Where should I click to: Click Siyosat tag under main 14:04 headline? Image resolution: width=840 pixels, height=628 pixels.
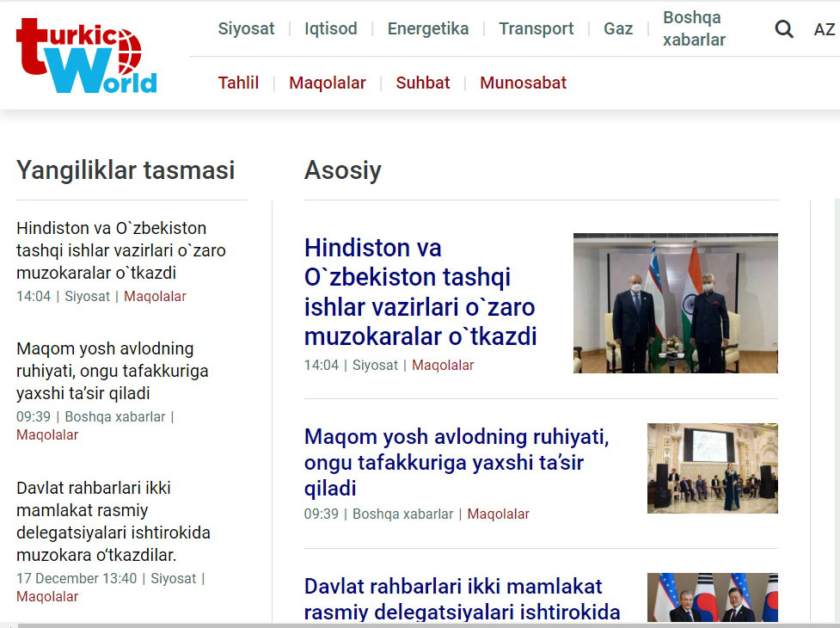(375, 366)
